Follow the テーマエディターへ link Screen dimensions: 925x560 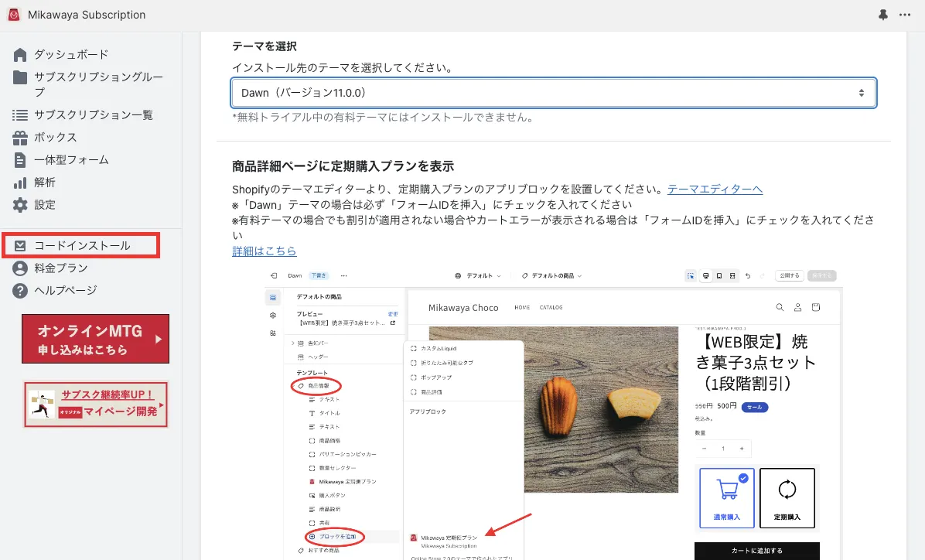click(715, 189)
